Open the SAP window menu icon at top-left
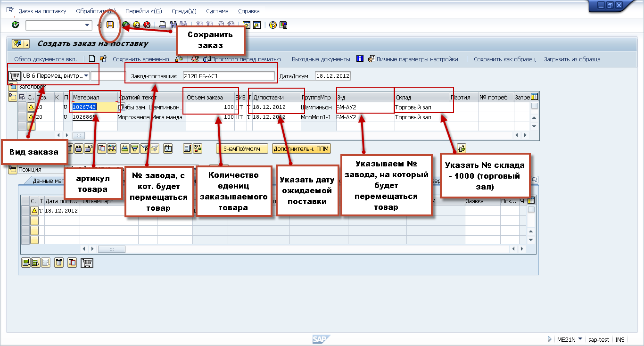Screen dimensions: 644x346 pyautogui.click(x=10, y=10)
